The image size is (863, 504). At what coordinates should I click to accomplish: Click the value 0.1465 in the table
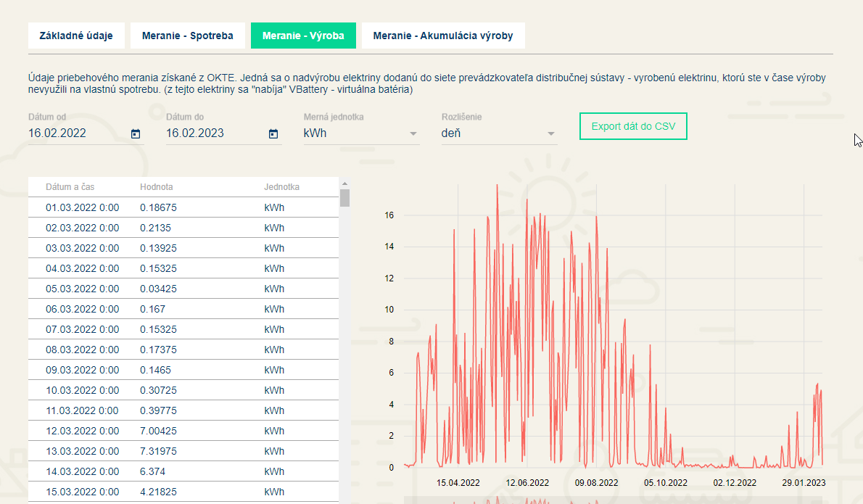[155, 371]
